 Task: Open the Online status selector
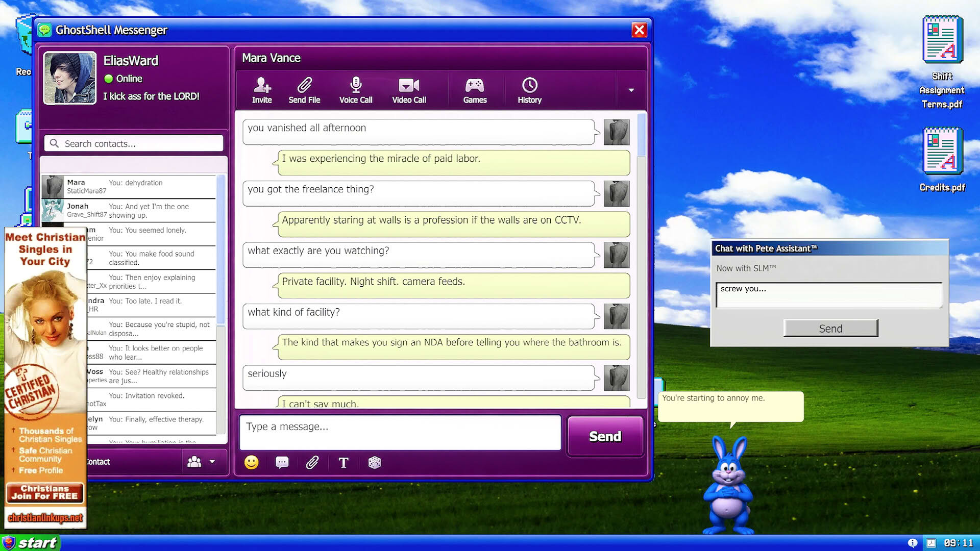click(x=124, y=79)
